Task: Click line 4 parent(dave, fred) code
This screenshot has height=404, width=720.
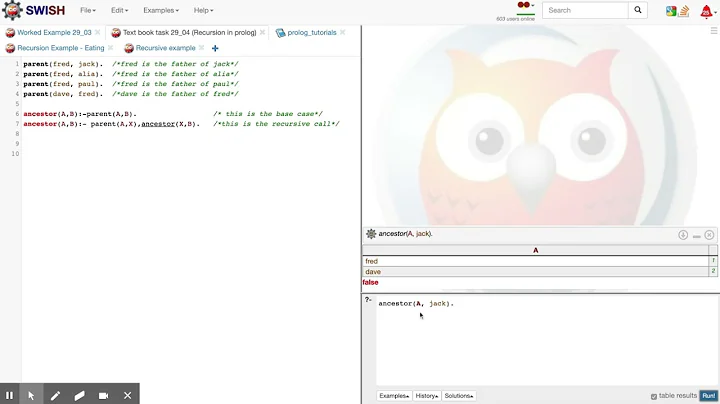Action: 63,94
